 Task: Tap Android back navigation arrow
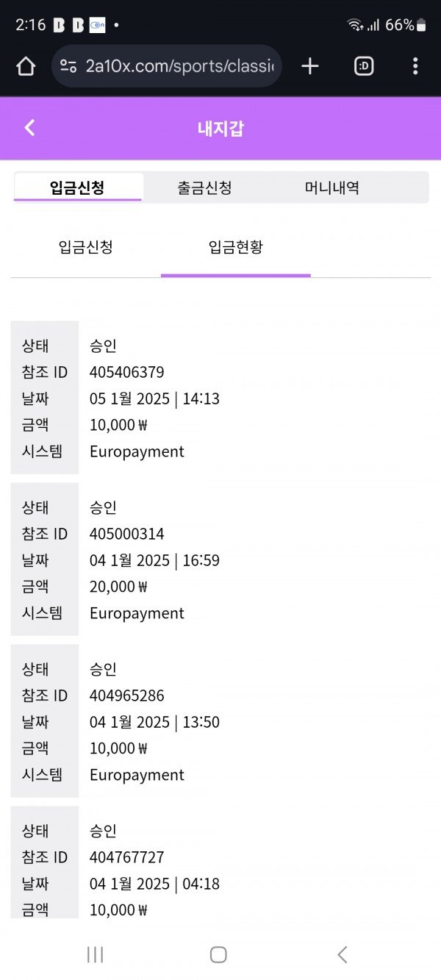(x=342, y=954)
